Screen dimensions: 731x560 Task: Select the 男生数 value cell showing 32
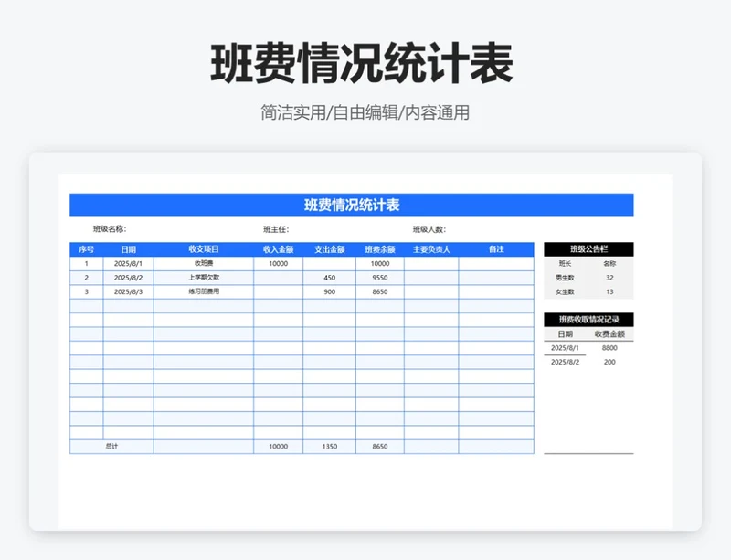(610, 278)
